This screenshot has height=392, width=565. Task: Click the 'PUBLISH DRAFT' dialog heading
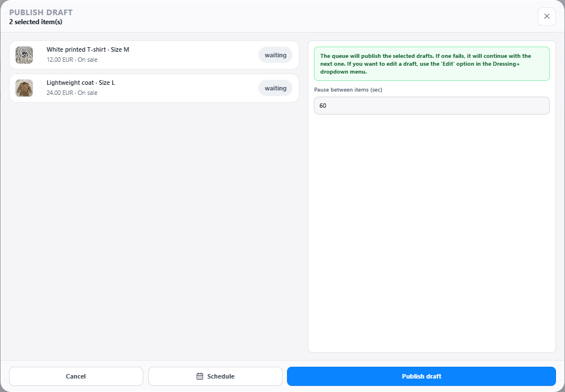pos(40,12)
